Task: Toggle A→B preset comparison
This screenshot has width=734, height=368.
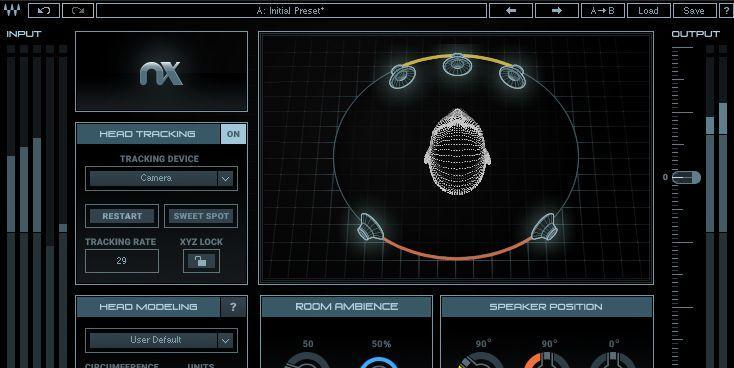Action: pyautogui.click(x=602, y=10)
